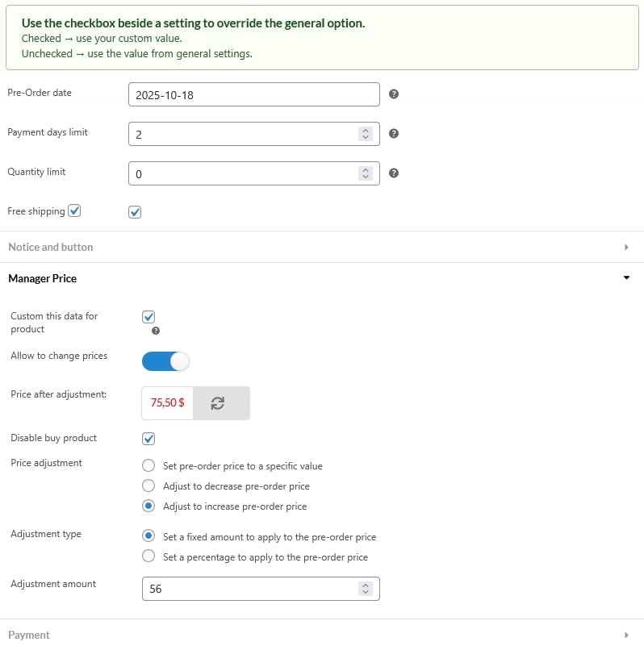Uncheck Disable buy product checkbox
Viewport: 644px width, 646px height.
coord(148,439)
